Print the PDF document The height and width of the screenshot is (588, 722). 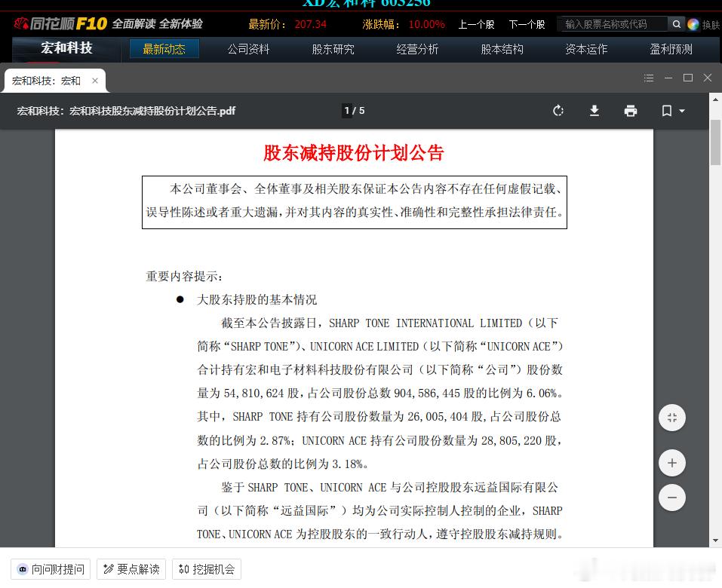pos(631,111)
